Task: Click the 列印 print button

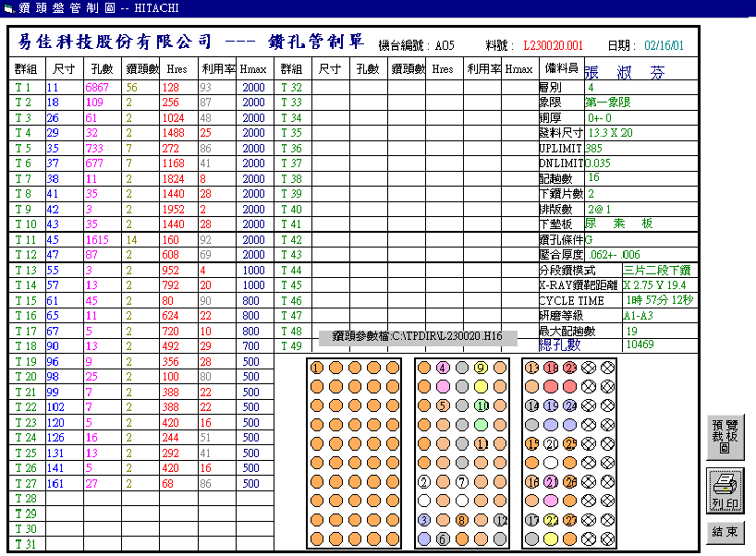Action: [x=726, y=490]
